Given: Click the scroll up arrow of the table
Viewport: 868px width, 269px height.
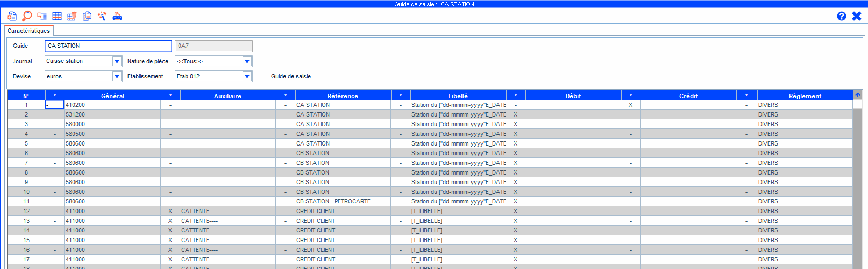Looking at the screenshot, I should [857, 95].
